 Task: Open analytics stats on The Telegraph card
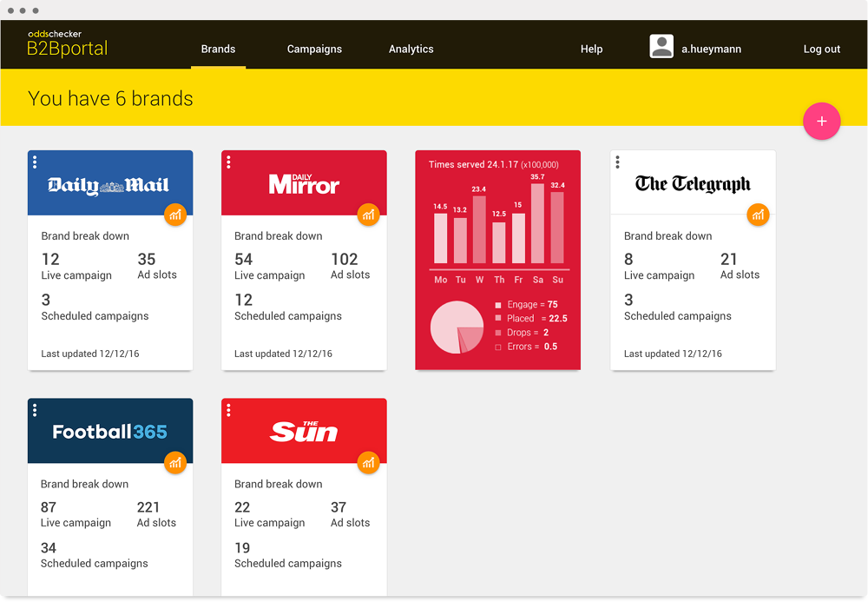pos(758,215)
